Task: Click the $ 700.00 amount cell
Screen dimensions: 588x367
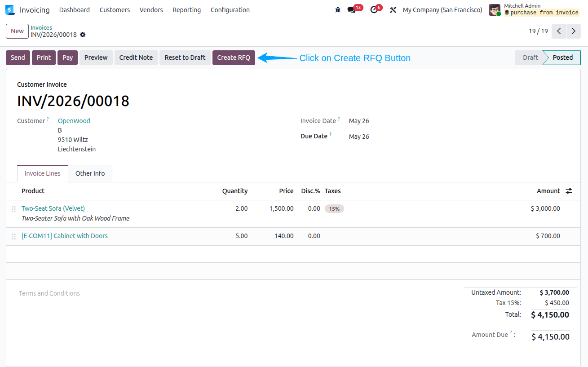Action: coord(548,236)
